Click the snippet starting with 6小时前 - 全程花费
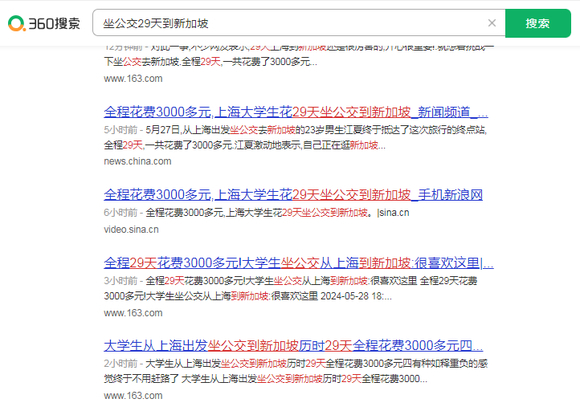This screenshot has width=580, height=407. 256,213
